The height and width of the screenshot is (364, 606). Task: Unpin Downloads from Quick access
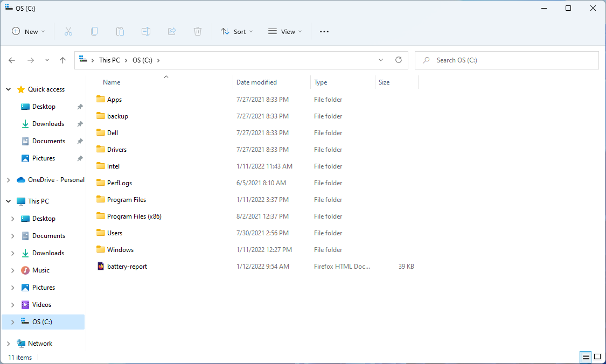[80, 123]
